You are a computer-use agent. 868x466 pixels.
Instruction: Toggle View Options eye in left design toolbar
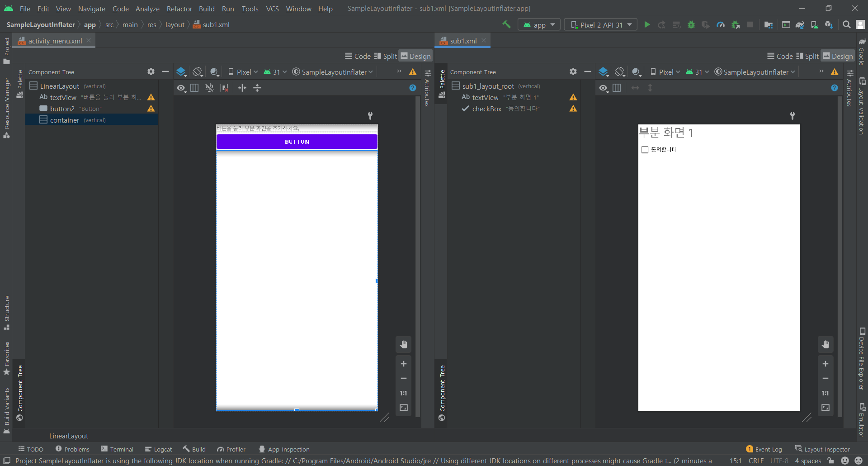(181, 88)
